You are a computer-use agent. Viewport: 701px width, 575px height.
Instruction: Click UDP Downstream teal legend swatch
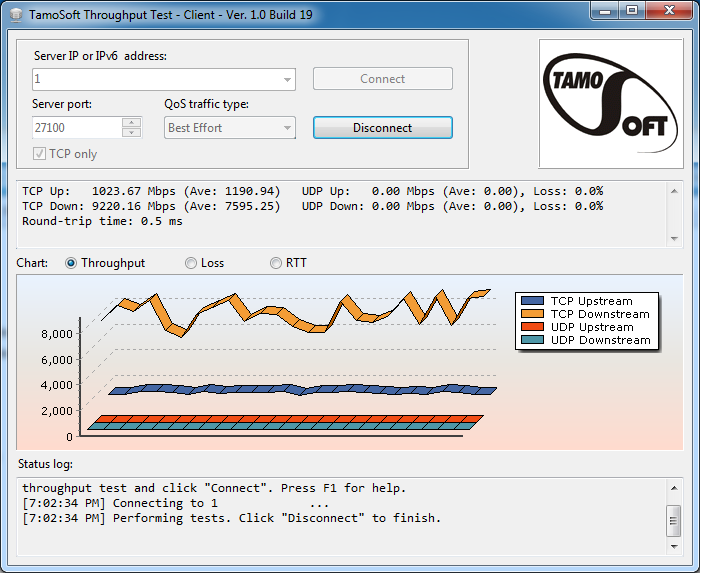click(x=532, y=340)
